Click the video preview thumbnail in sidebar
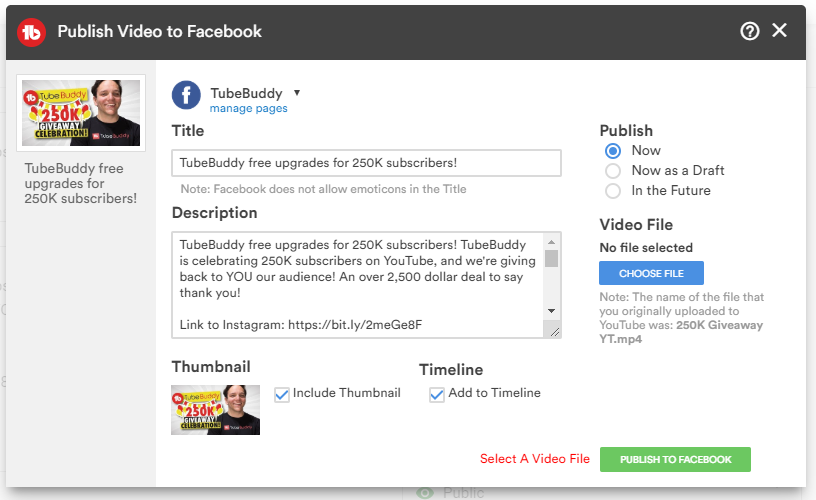 [81, 111]
